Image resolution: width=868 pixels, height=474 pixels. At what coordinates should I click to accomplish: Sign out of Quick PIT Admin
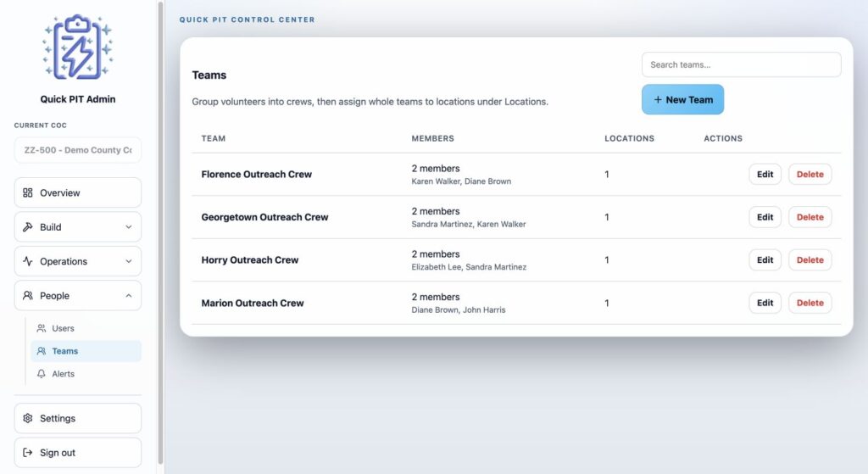(78, 453)
